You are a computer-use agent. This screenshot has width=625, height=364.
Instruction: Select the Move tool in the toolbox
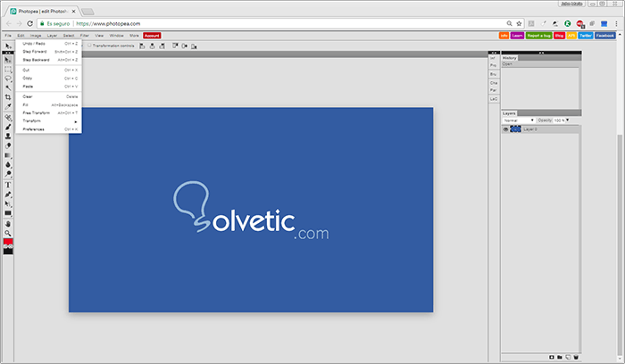[8, 60]
